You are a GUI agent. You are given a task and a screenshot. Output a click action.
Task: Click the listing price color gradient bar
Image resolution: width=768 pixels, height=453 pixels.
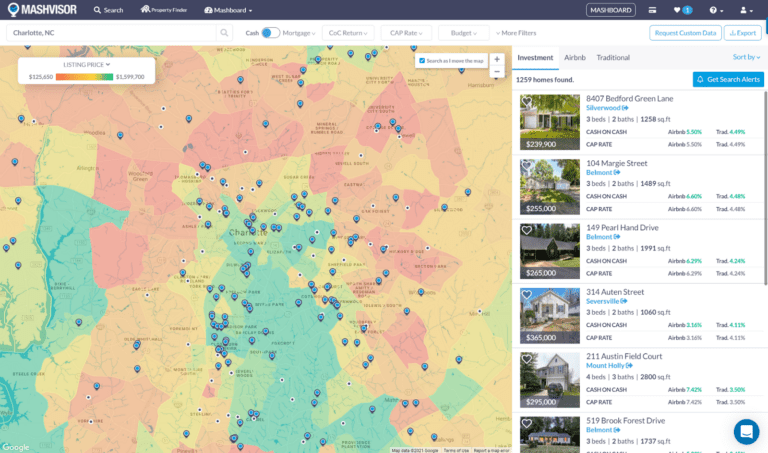(x=86, y=76)
